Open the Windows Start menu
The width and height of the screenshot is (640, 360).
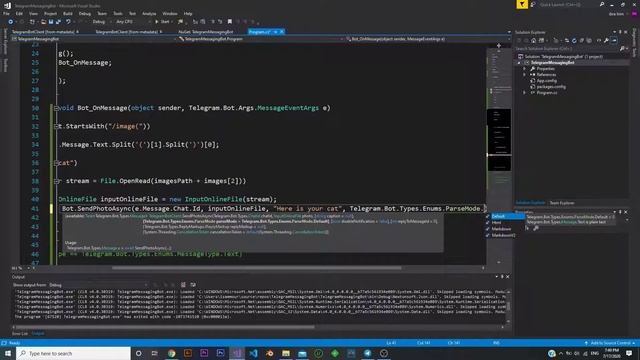tap(8, 353)
